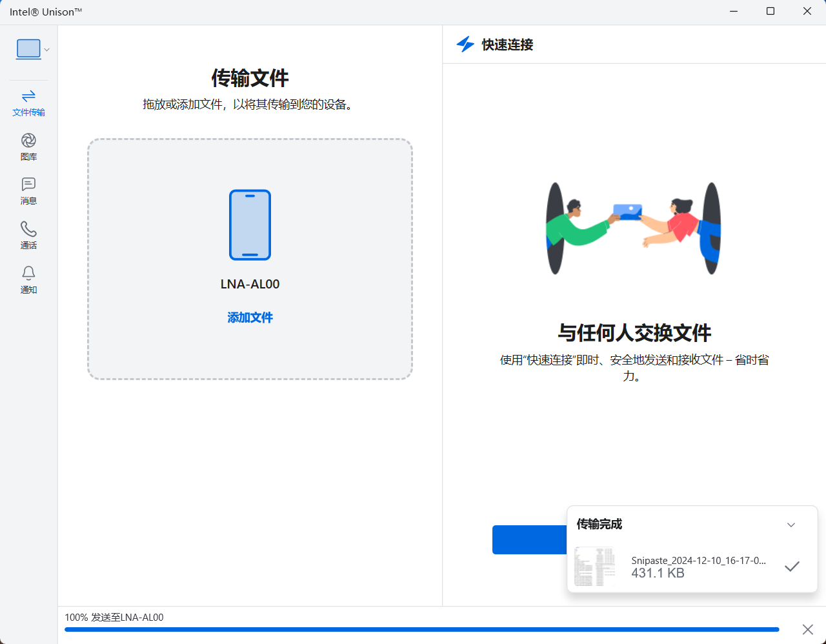Go to the 通话 calls tab
Image resolution: width=826 pixels, height=644 pixels.
click(x=28, y=236)
